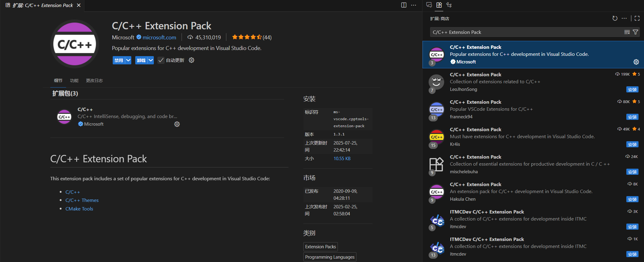Split the editor to the right
The image size is (644, 262).
click(x=404, y=5)
